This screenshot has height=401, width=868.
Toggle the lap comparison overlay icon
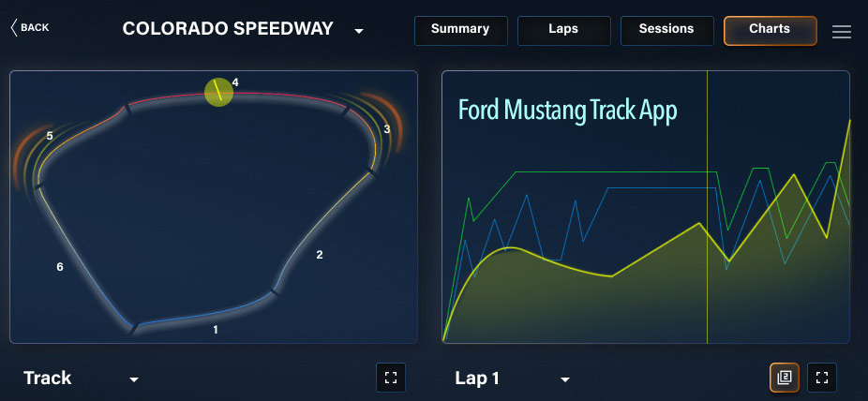(785, 378)
